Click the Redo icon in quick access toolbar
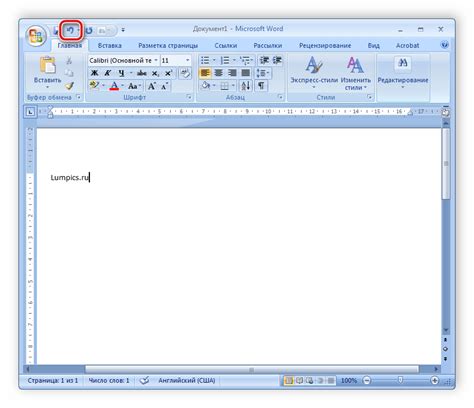Viewport: 474px width, 408px height. 89,31
